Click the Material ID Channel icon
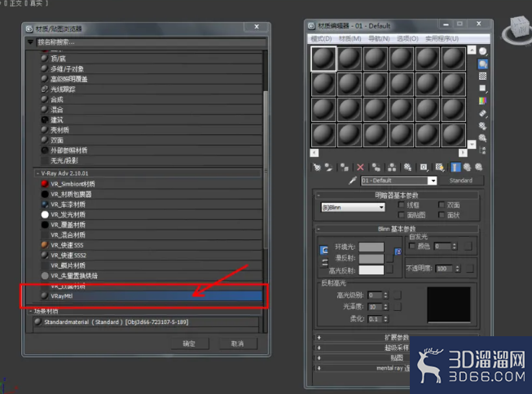 click(x=424, y=167)
